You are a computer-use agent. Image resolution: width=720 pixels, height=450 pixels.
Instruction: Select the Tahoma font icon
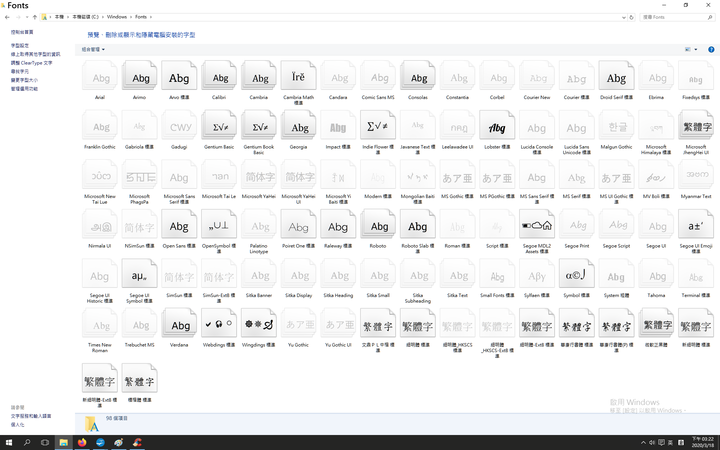656,274
